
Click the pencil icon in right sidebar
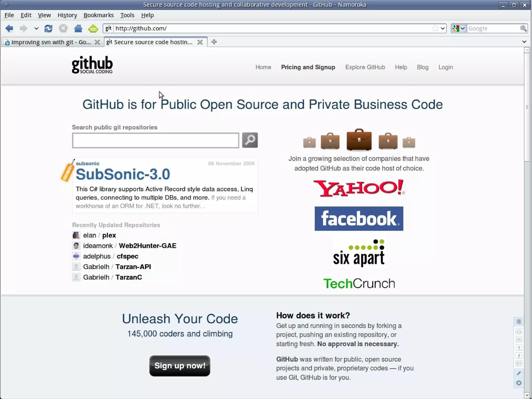pyautogui.click(x=519, y=373)
